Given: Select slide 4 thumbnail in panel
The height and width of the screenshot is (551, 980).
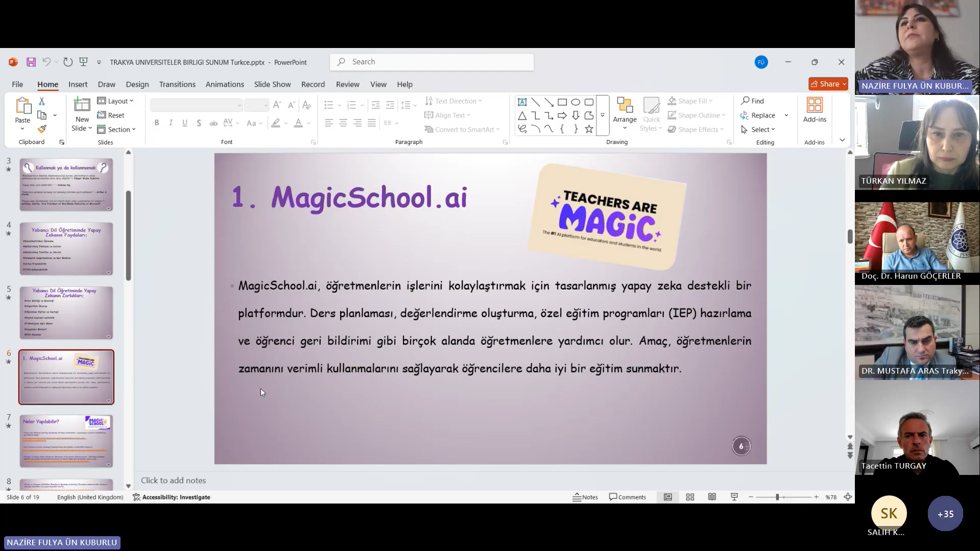Looking at the screenshot, I should click(66, 249).
